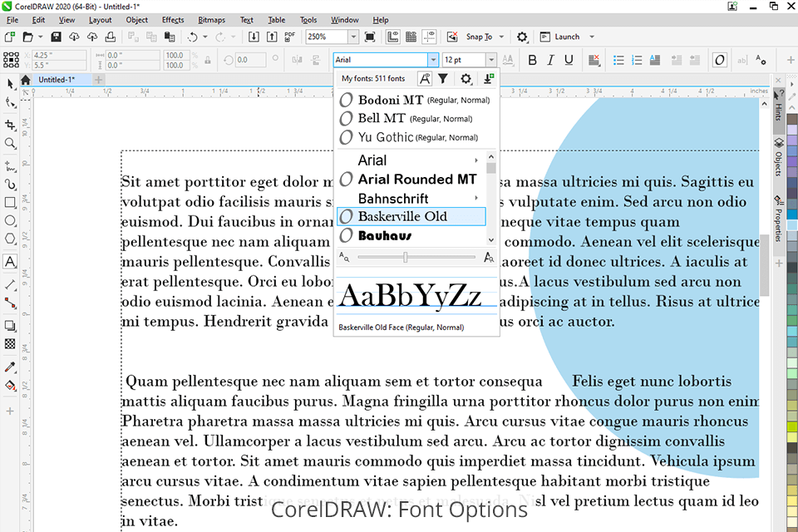Open the font size dropdown arrow
The height and width of the screenshot is (532, 798).
491,60
